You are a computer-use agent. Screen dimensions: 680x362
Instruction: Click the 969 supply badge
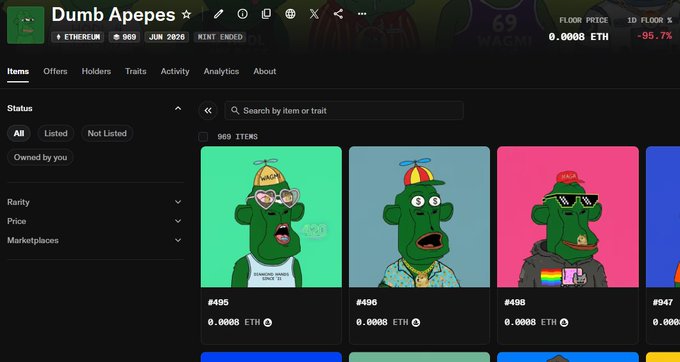click(124, 37)
